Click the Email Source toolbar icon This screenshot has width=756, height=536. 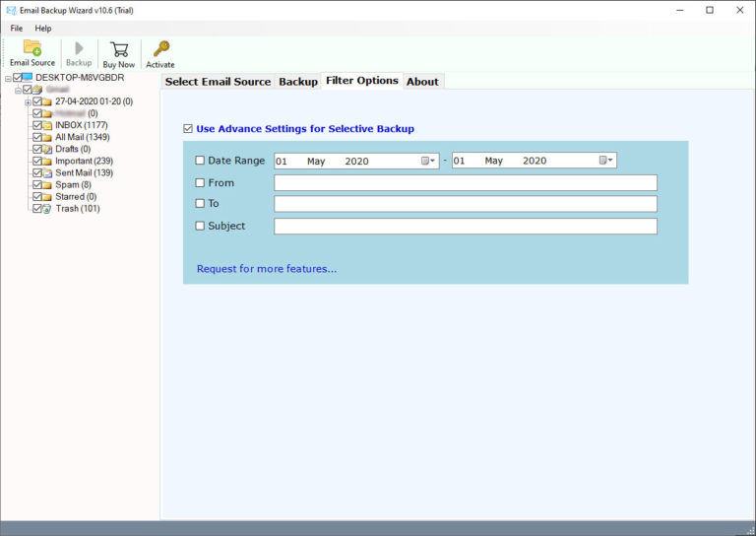pos(32,47)
